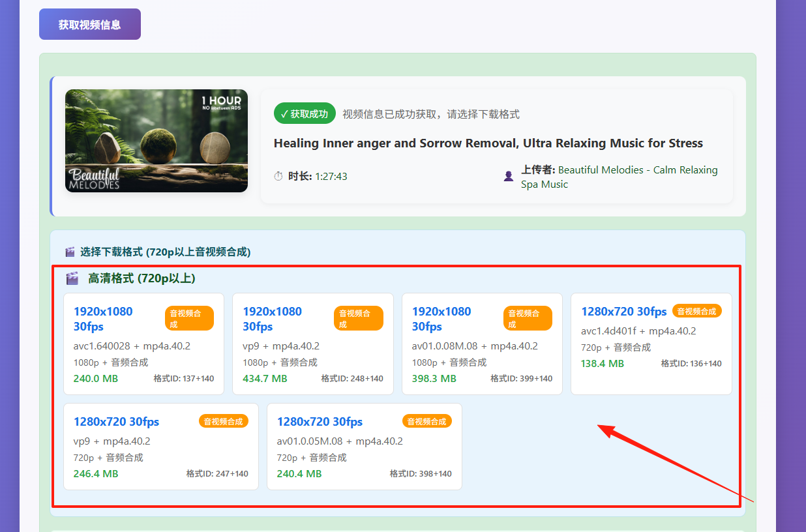Click the 格式ID: 136+140 label
The width and height of the screenshot is (806, 532).
click(x=691, y=363)
